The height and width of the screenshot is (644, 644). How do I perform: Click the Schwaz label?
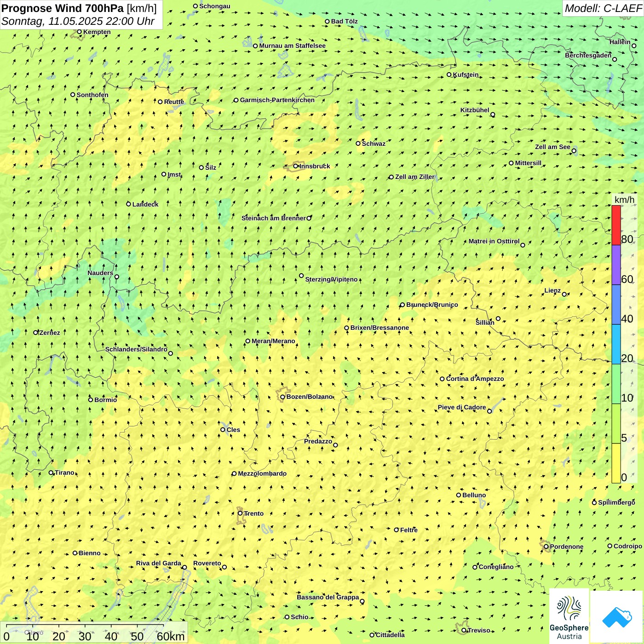374,144
